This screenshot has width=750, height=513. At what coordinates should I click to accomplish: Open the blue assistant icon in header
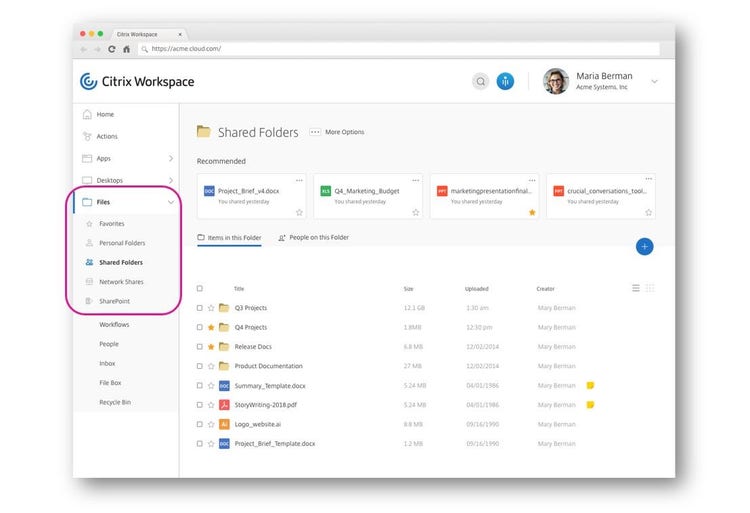[x=505, y=82]
